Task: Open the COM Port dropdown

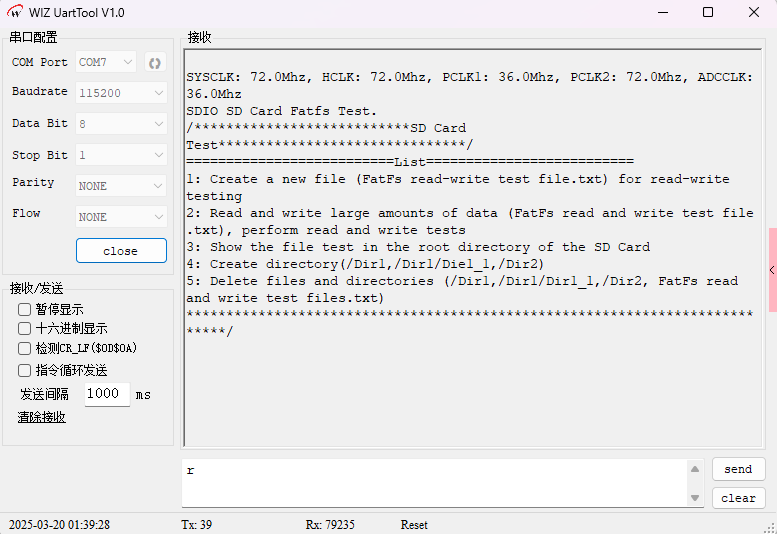Action: point(106,62)
